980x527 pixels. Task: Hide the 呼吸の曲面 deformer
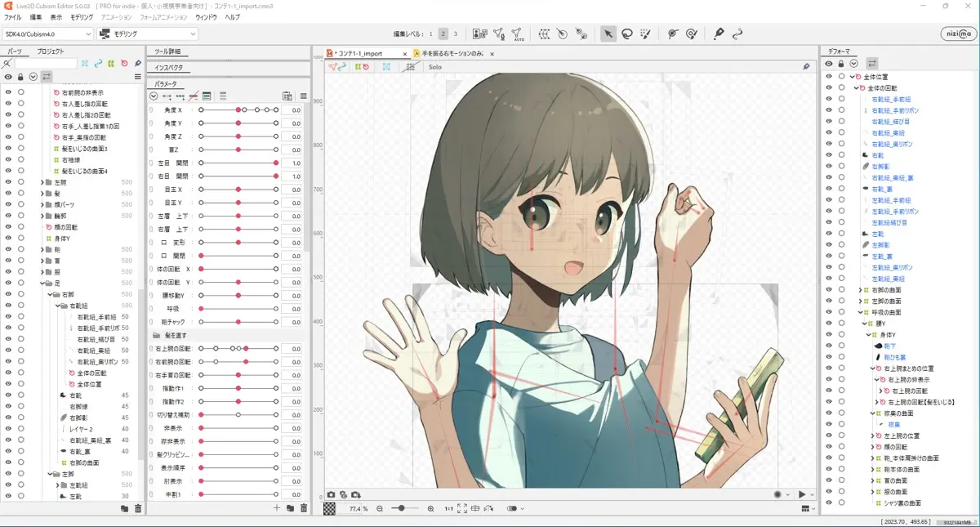829,312
